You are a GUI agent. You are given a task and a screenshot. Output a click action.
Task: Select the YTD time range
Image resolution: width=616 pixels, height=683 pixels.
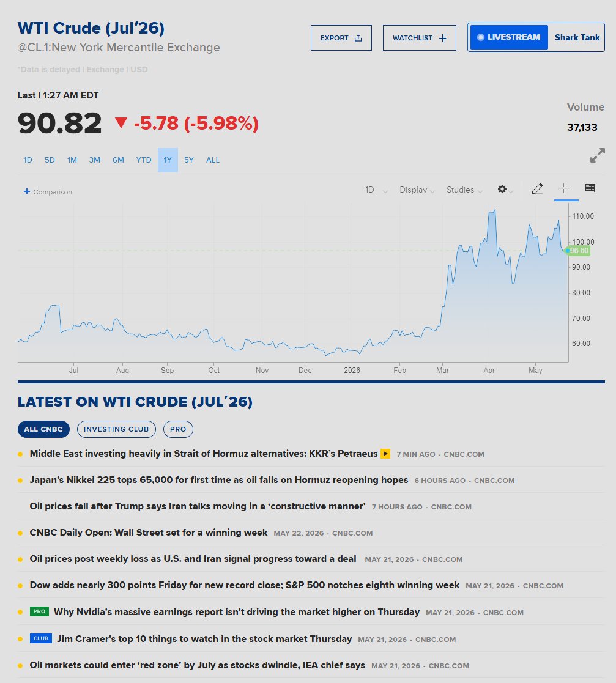click(144, 160)
